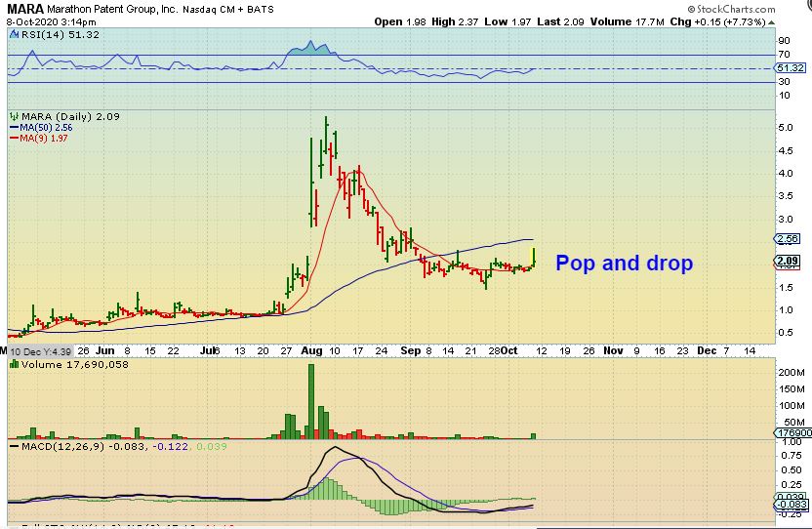The image size is (812, 529).
Task: Click the RSI(14) indicator line icon
Action: click(14, 35)
